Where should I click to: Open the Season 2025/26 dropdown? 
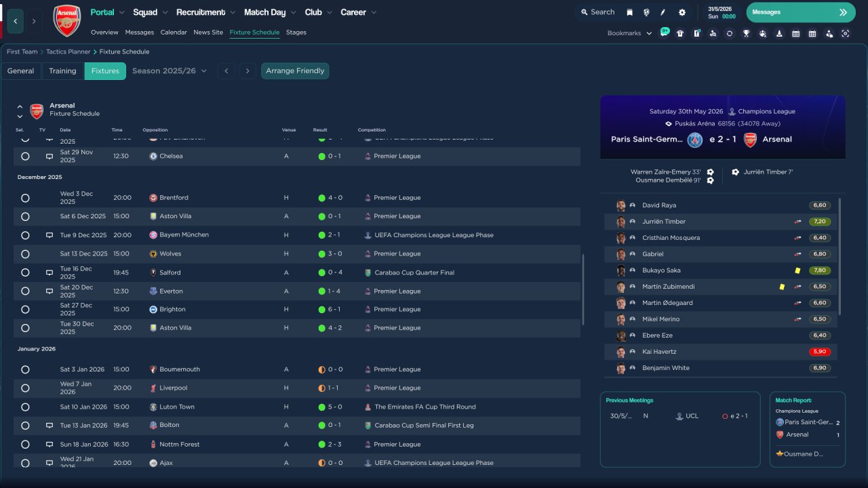(x=169, y=71)
